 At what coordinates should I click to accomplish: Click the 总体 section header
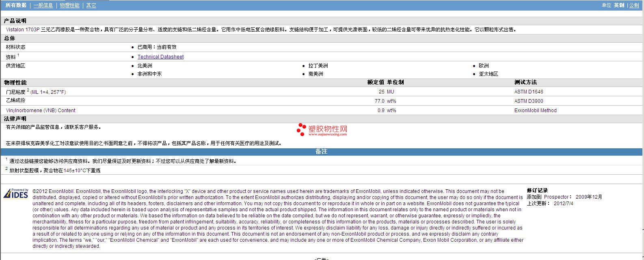(x=9, y=38)
